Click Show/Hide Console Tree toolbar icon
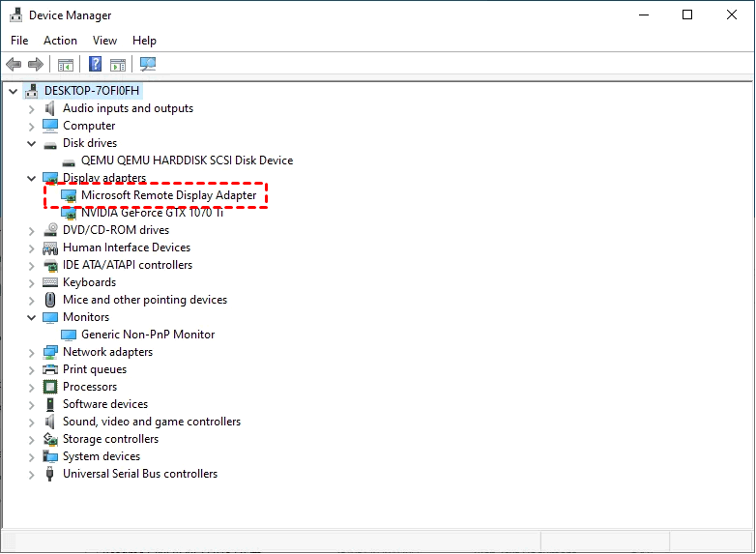This screenshot has height=554, width=756. pos(66,64)
